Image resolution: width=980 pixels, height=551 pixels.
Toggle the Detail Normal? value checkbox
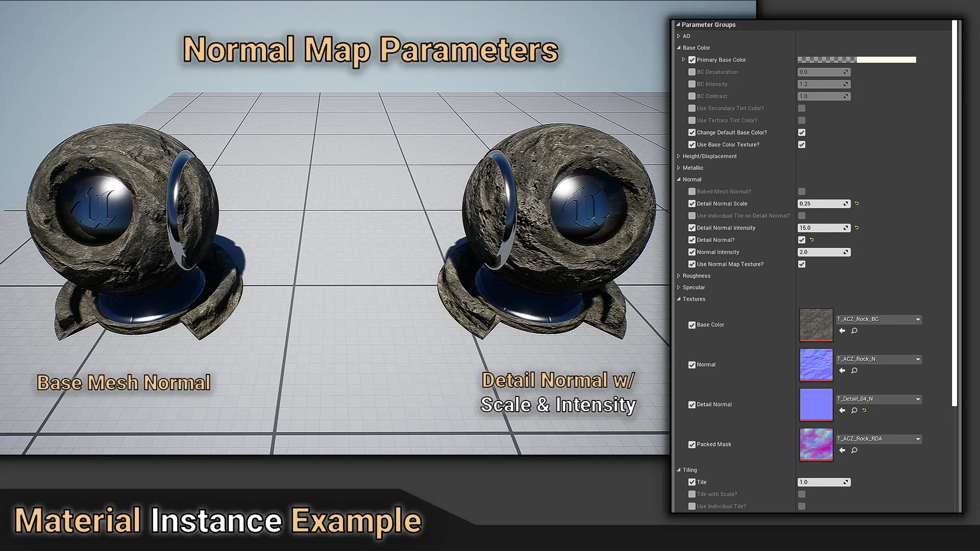[x=802, y=240]
